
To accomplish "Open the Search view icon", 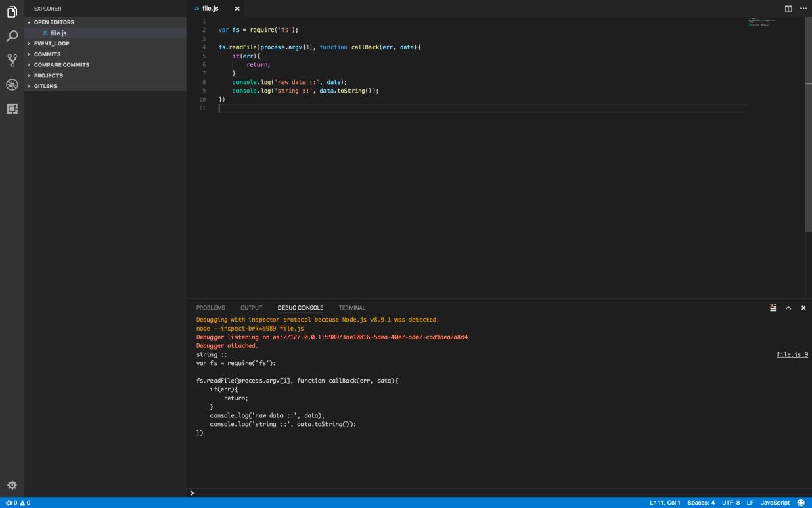I will point(12,36).
